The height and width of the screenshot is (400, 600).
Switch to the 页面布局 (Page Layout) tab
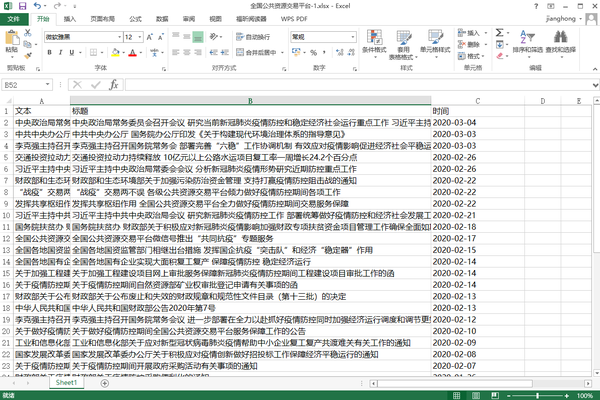(x=102, y=19)
